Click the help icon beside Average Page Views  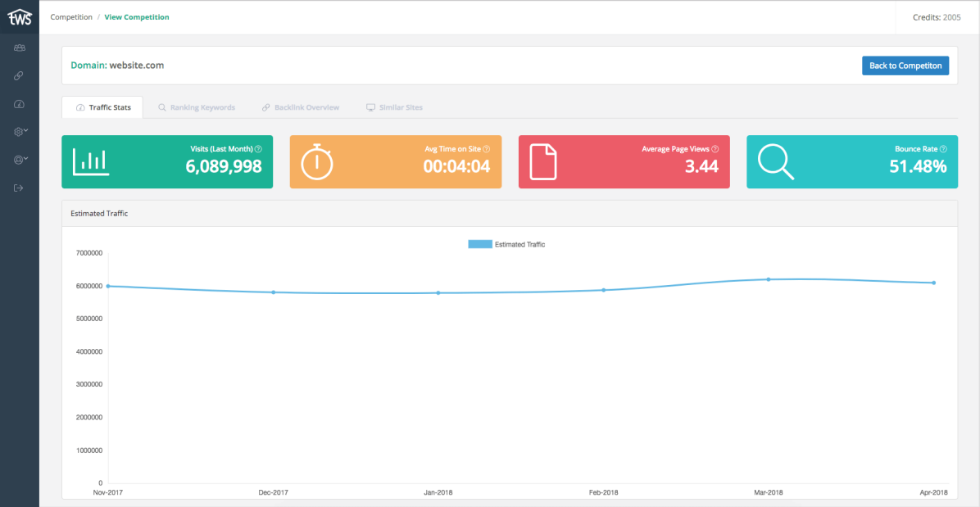[715, 149]
